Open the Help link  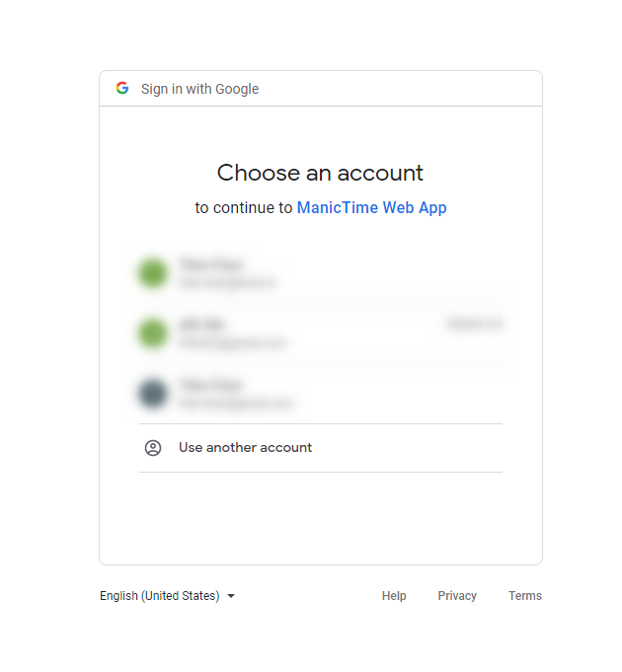click(394, 596)
